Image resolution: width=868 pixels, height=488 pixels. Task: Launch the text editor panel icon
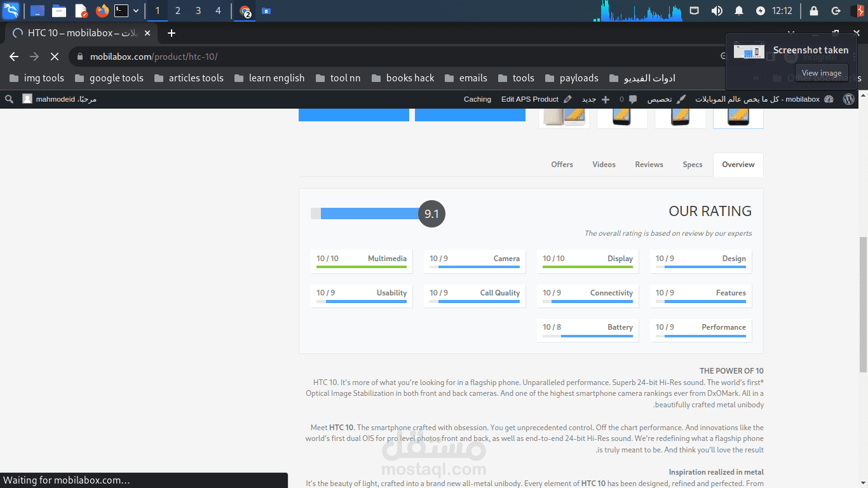(81, 11)
